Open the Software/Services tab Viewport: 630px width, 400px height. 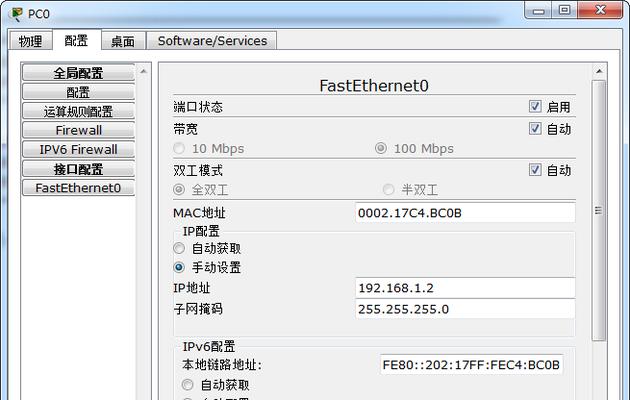click(x=212, y=41)
